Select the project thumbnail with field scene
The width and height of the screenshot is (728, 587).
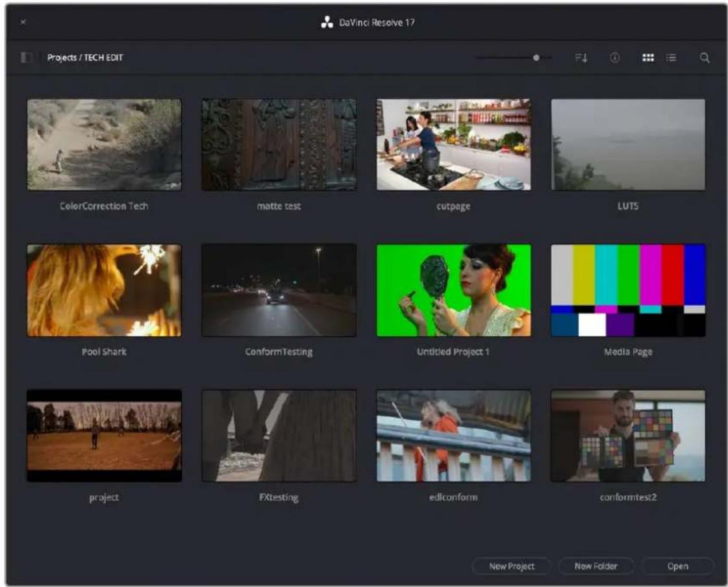104,436
